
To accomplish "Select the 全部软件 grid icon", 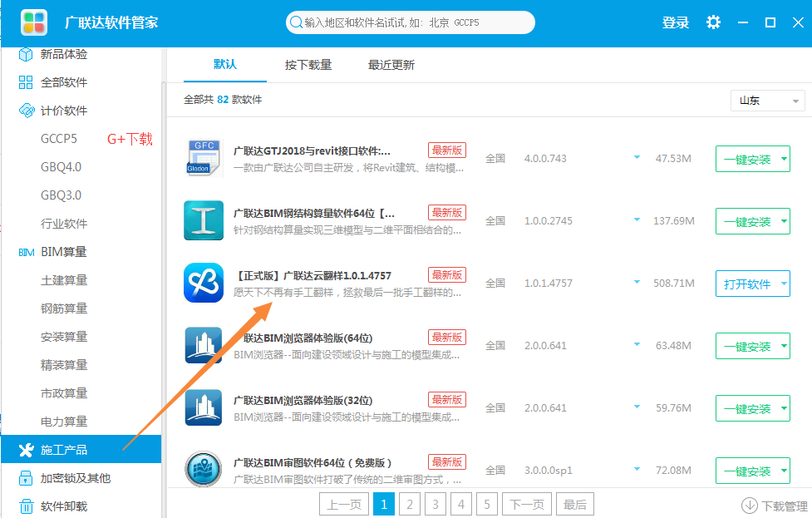I will coord(26,82).
